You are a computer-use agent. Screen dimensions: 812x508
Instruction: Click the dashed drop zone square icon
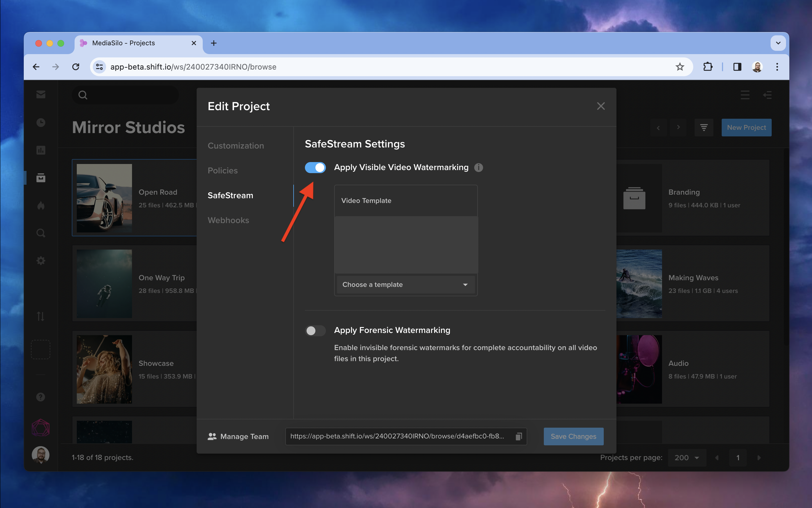point(41,350)
